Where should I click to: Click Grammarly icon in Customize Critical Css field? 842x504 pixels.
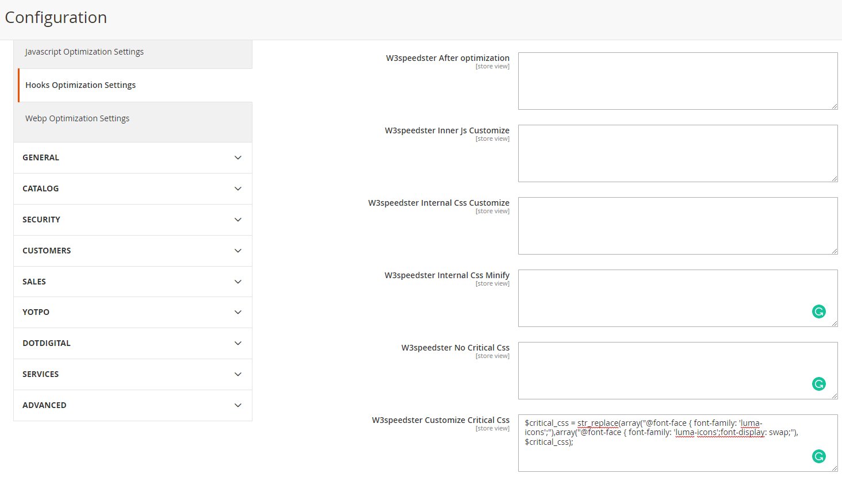pos(818,456)
